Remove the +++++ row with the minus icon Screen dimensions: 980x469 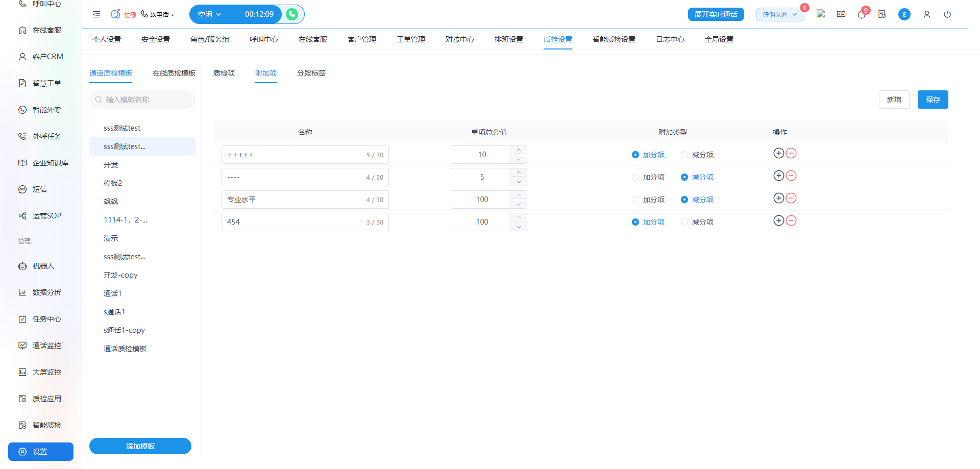(791, 153)
